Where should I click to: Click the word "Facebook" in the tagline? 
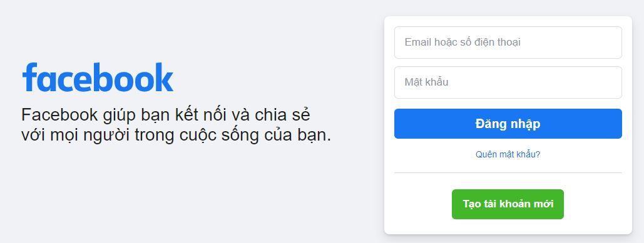pyautogui.click(x=59, y=115)
